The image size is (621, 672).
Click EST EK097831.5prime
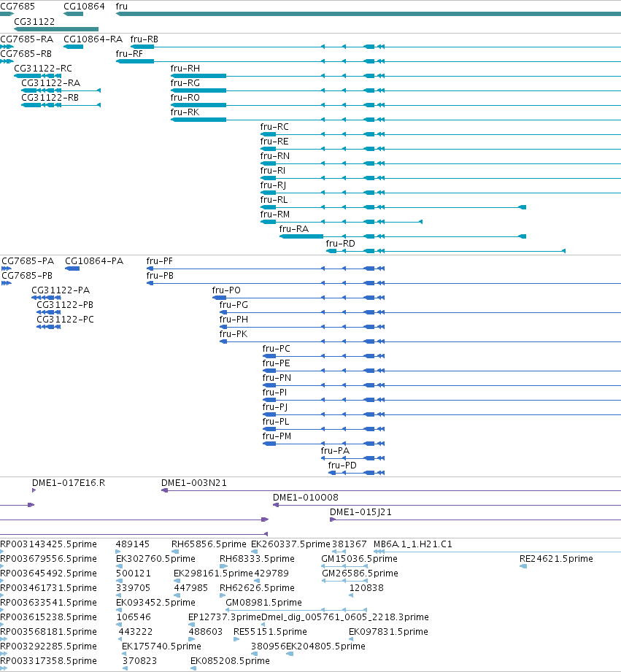(388, 631)
